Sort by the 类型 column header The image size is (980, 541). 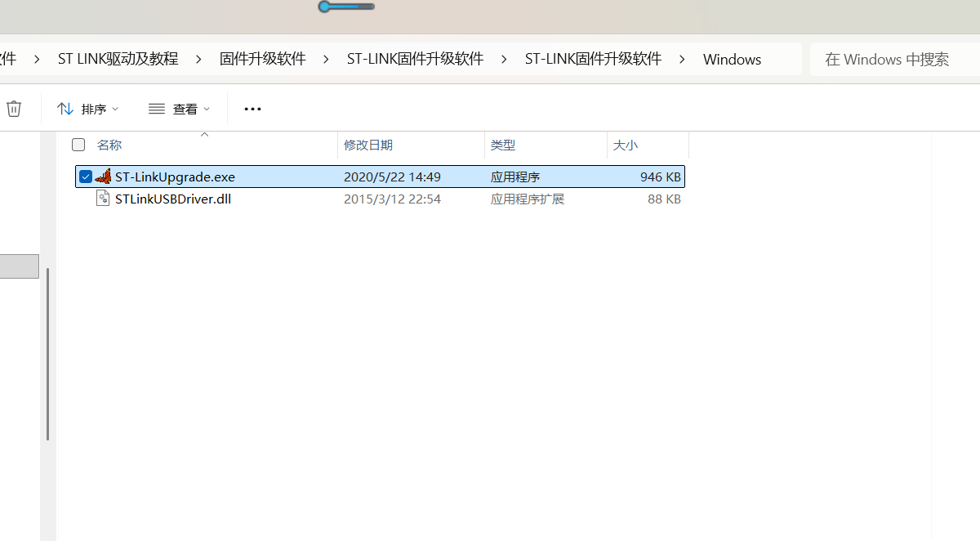click(503, 145)
